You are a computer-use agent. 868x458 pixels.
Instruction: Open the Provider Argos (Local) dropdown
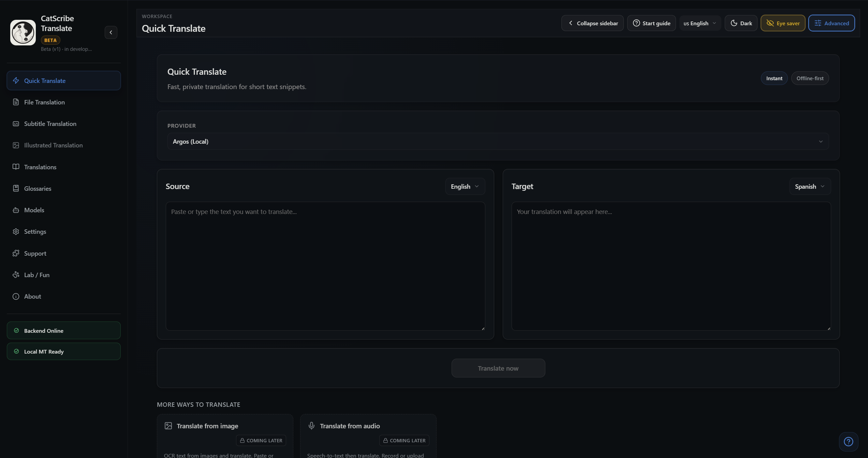pyautogui.click(x=498, y=141)
